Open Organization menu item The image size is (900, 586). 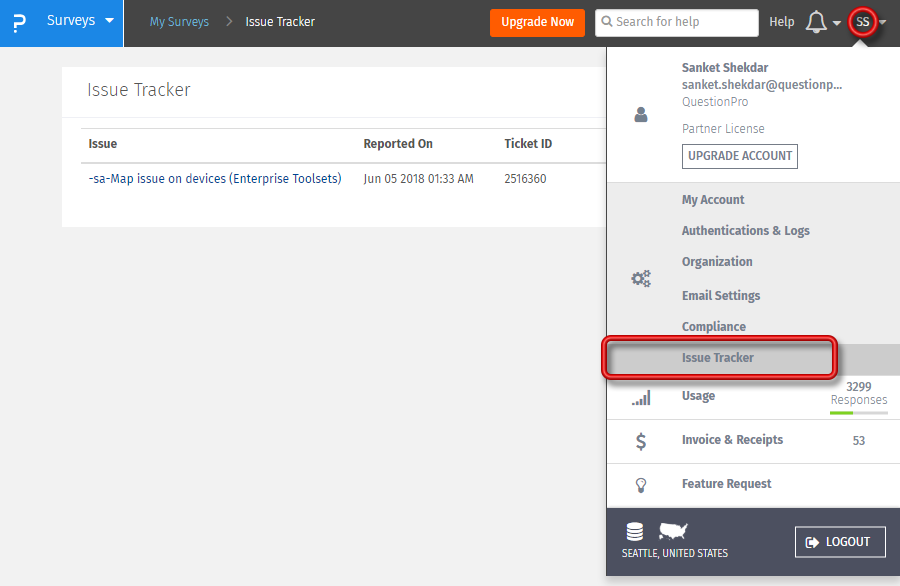717,262
